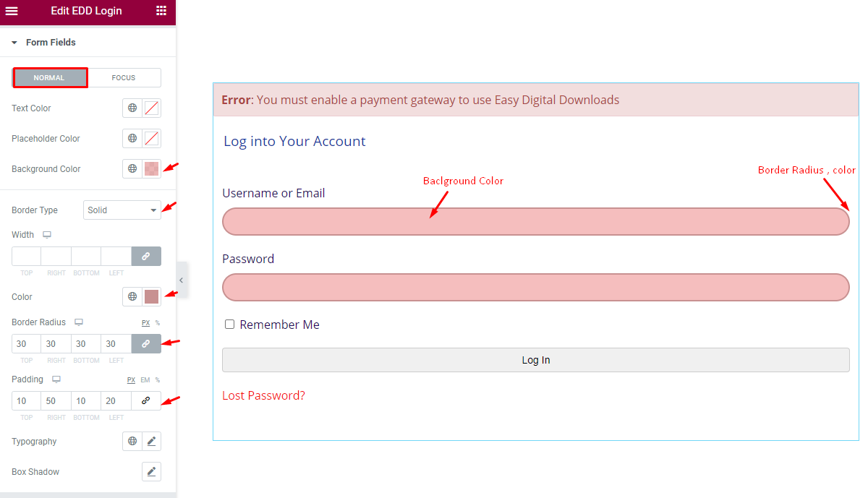Open the Elementor hamburger menu
868x498 pixels.
point(11,12)
